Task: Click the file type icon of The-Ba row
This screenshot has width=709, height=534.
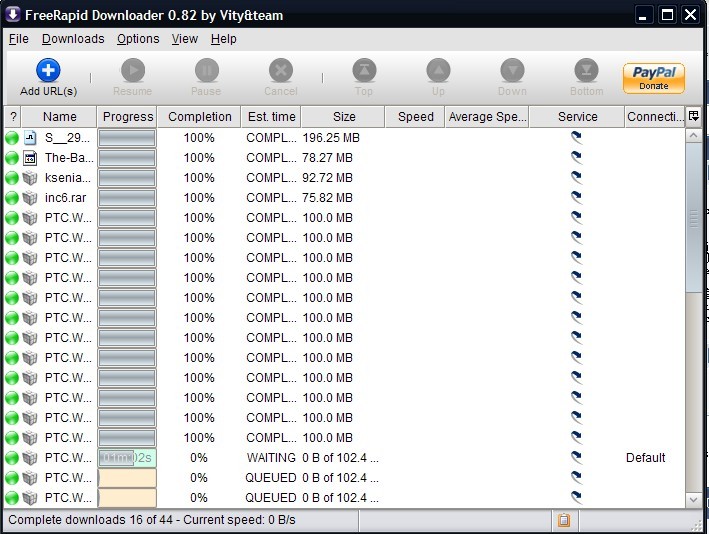Action: click(x=30, y=158)
